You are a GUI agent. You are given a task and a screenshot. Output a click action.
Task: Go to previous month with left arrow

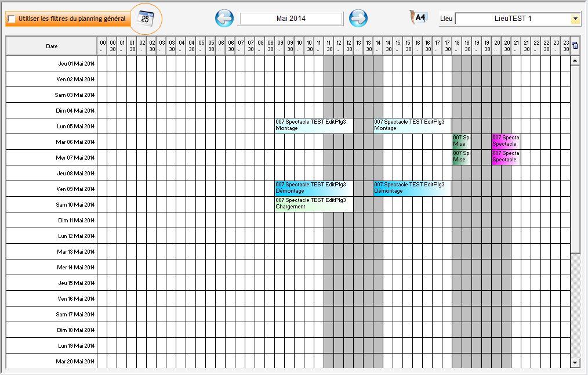pyautogui.click(x=224, y=19)
